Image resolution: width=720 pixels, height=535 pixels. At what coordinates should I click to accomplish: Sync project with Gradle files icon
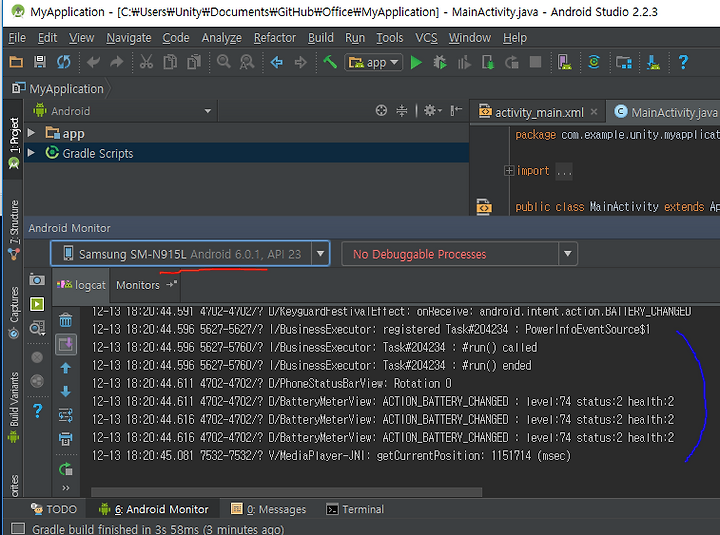(x=594, y=62)
